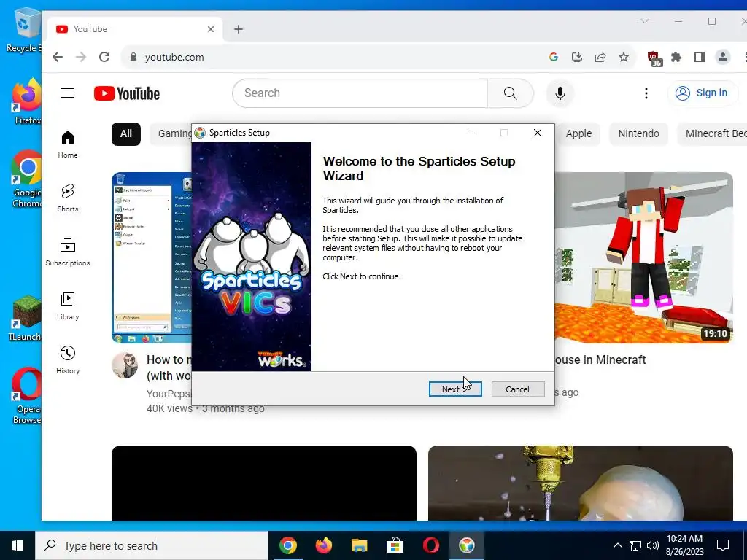Go back in Chrome browser

[58, 57]
